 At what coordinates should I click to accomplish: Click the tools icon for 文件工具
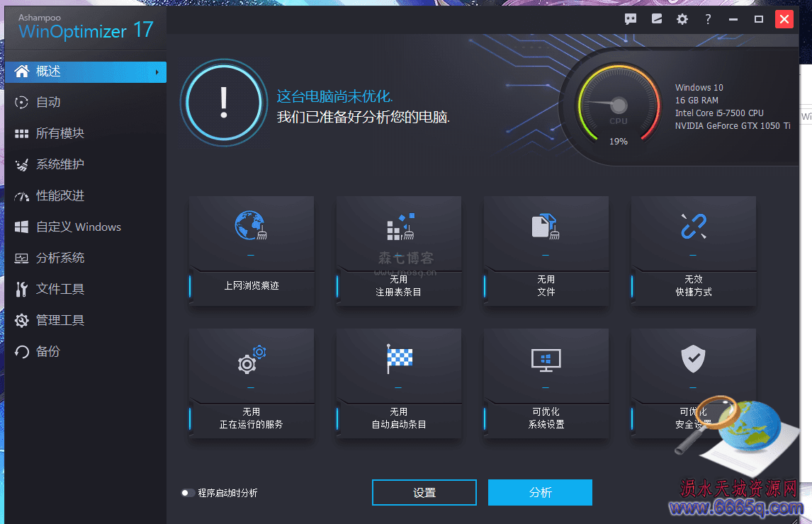(21, 289)
